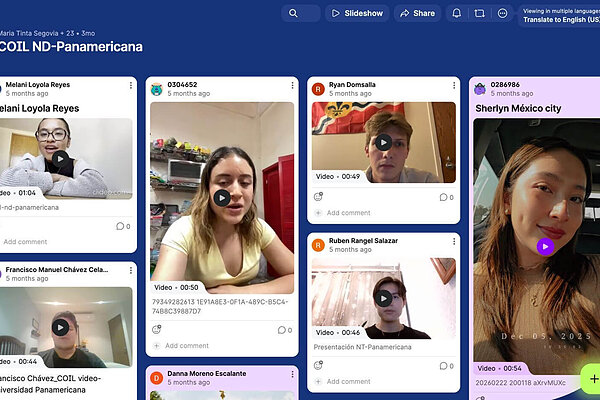Play Melani Loyola Reyes' video
This screenshot has width=600, height=400.
pyautogui.click(x=60, y=158)
